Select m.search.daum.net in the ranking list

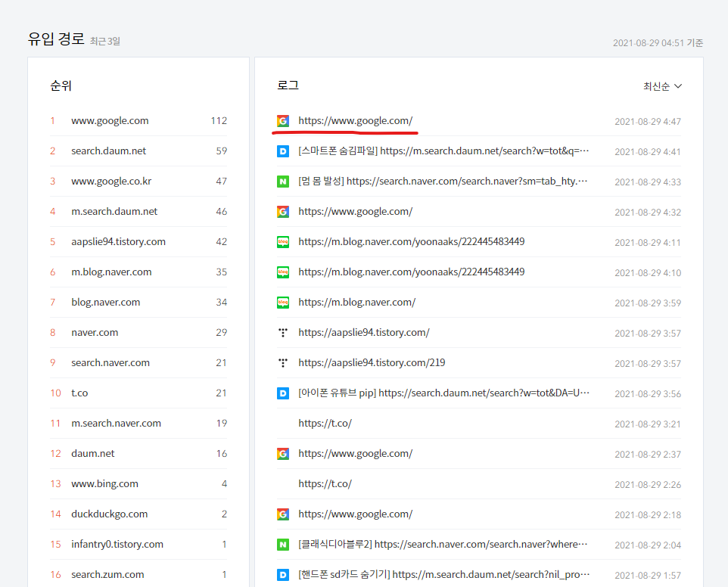point(114,212)
